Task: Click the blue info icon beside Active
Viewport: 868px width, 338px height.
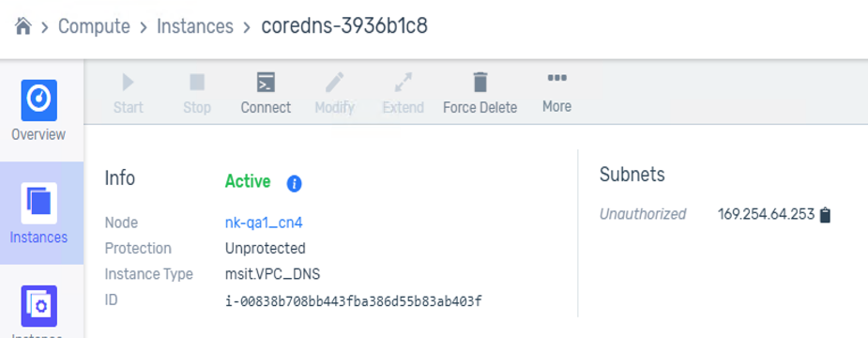Action: (294, 184)
